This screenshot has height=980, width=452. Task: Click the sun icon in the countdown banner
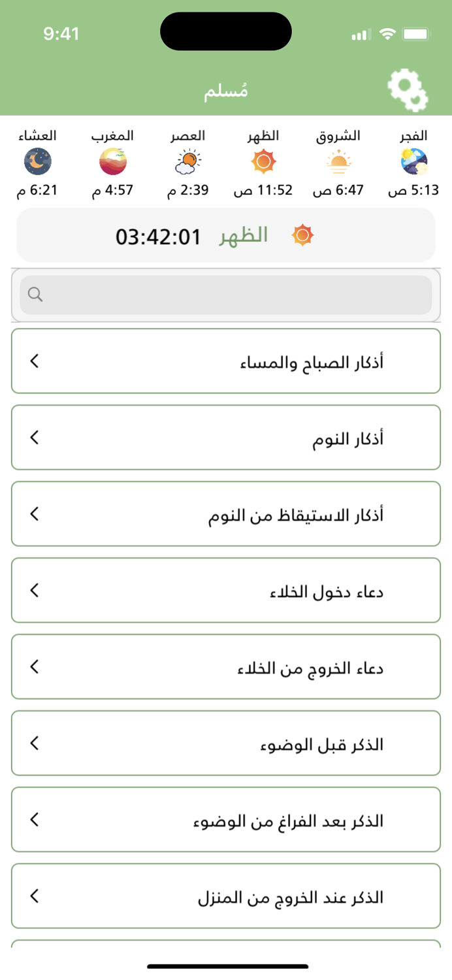click(303, 235)
